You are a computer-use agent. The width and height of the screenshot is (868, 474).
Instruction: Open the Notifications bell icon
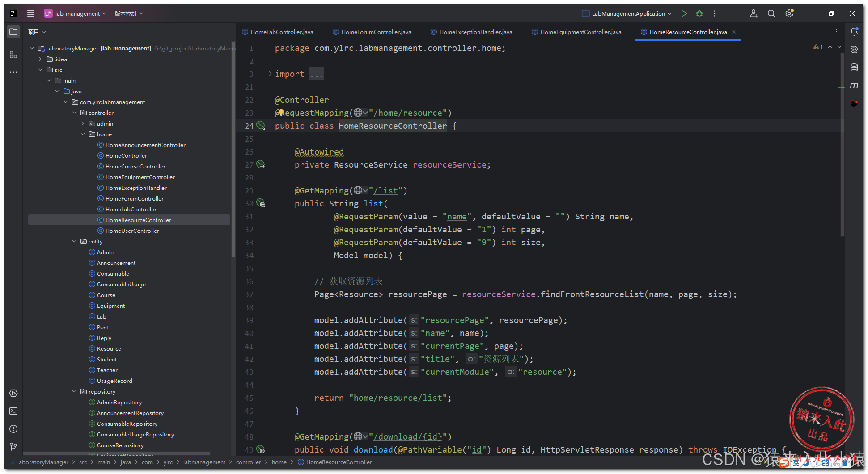tap(854, 32)
